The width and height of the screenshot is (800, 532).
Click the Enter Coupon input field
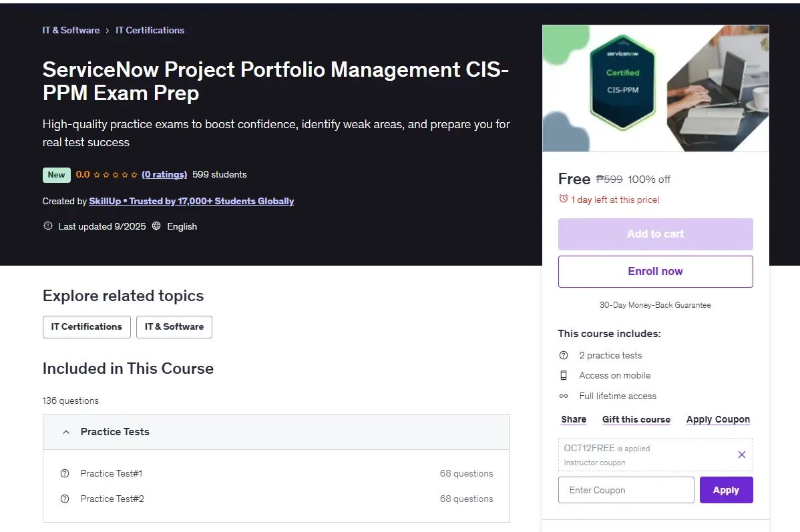(626, 490)
